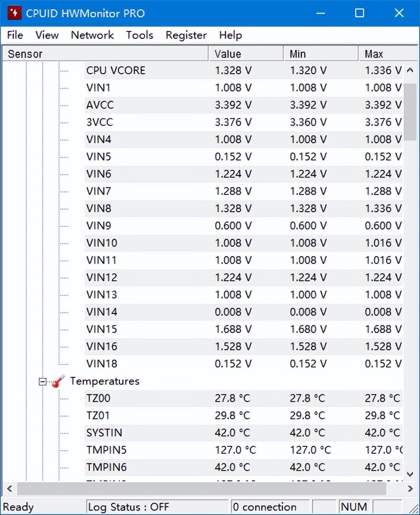Viewport: 420px width, 515px height.
Task: Open the Register menu
Action: click(186, 35)
